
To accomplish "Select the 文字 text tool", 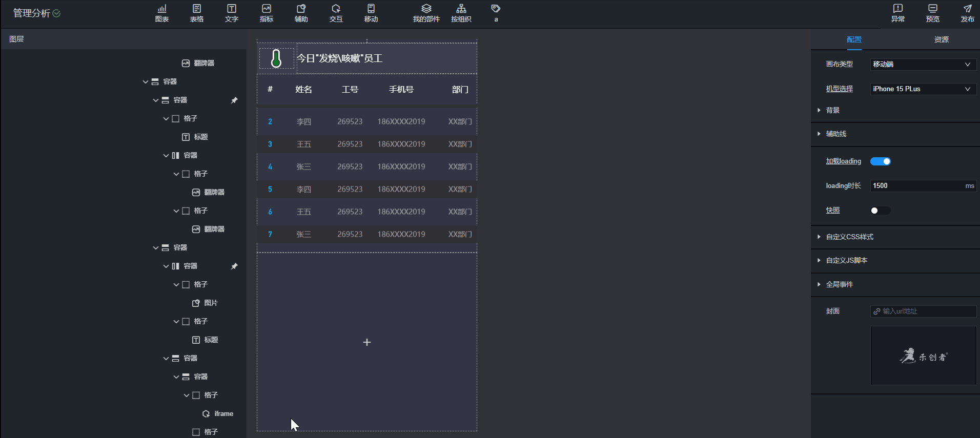I will 232,13.
